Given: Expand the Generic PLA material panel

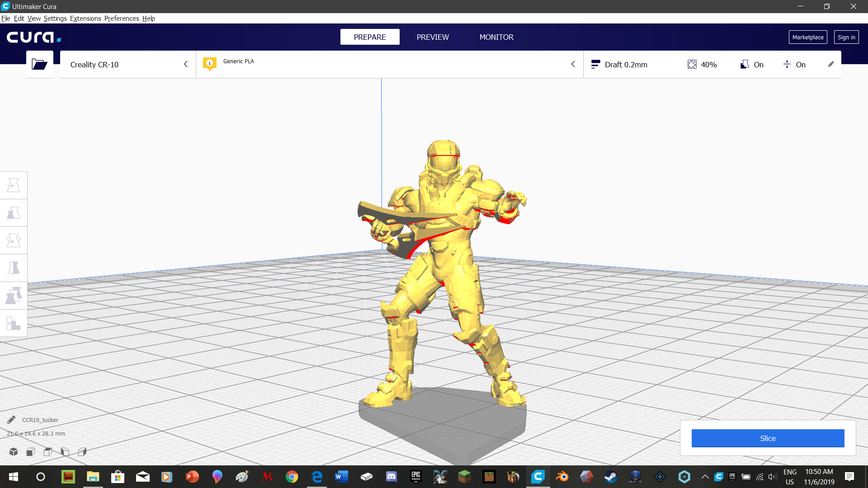Looking at the screenshot, I should [x=389, y=65].
